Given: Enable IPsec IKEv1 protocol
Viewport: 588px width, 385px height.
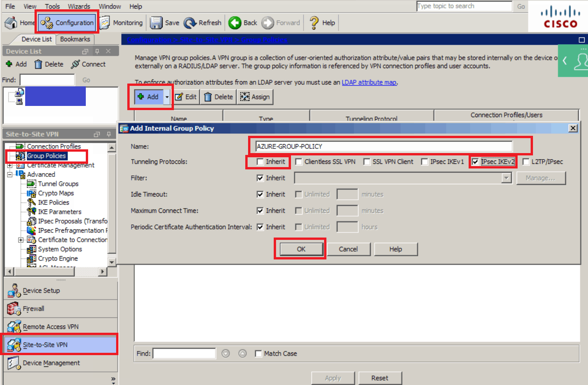Looking at the screenshot, I should tap(424, 162).
